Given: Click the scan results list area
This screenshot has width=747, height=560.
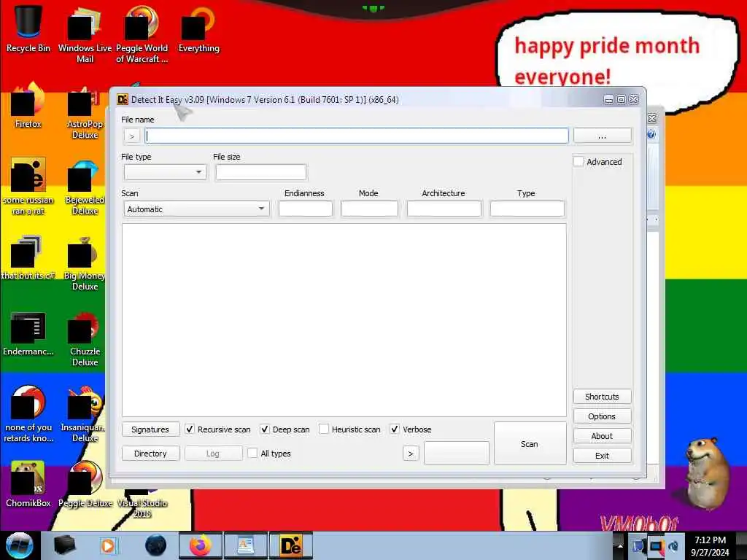Looking at the screenshot, I should coord(344,320).
